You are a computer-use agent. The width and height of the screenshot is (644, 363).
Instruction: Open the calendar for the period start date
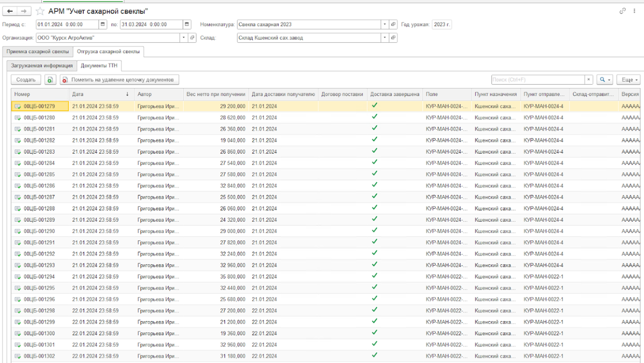coord(103,24)
